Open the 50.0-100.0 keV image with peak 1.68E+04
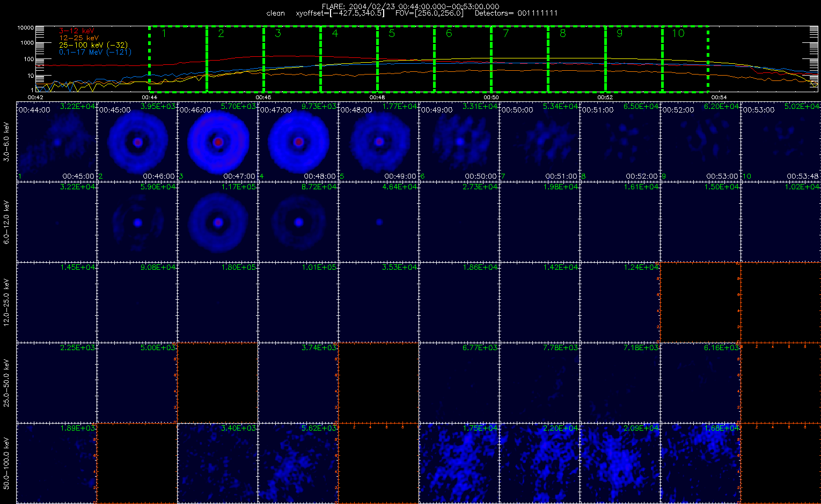 [701, 463]
